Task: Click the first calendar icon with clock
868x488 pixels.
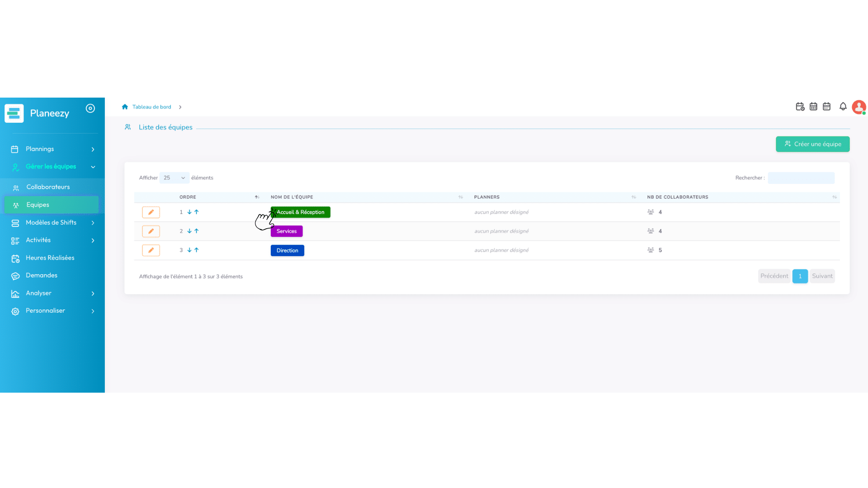Action: 800,107
